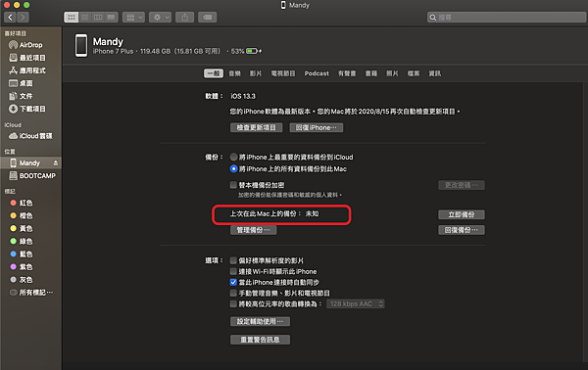Toggle the convert higher bit rate songs checkbox
The height and width of the screenshot is (370, 588).
(x=233, y=303)
